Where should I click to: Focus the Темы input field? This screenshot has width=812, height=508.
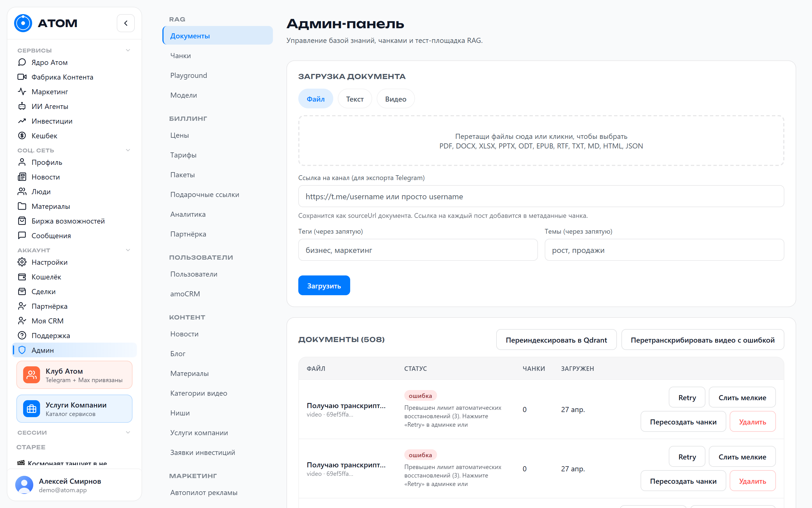click(664, 250)
